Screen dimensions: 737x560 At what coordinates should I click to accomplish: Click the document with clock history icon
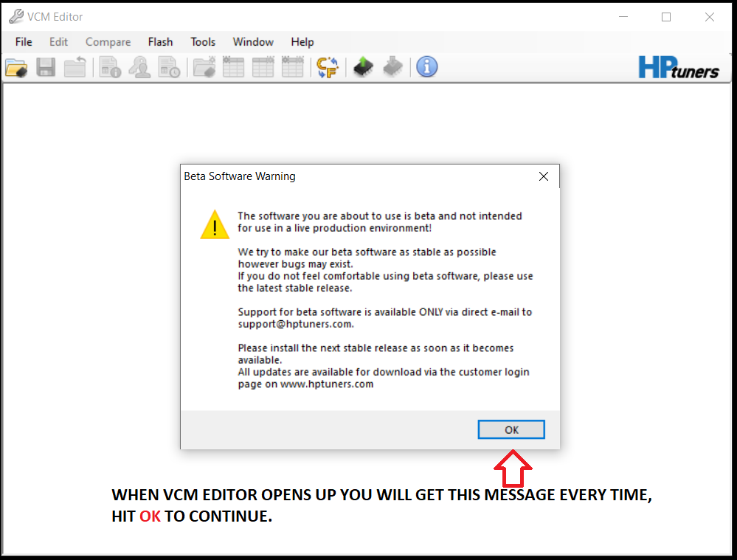pos(169,67)
